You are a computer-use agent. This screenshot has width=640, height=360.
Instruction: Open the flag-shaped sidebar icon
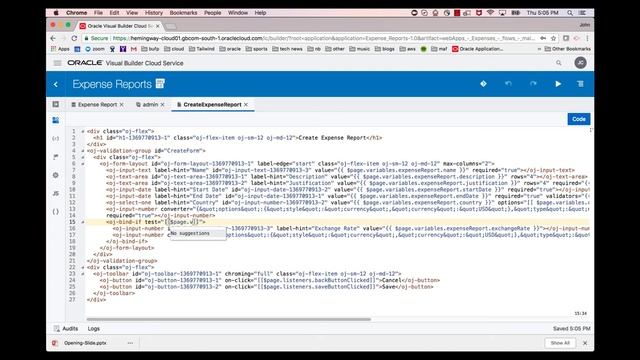coord(56,157)
